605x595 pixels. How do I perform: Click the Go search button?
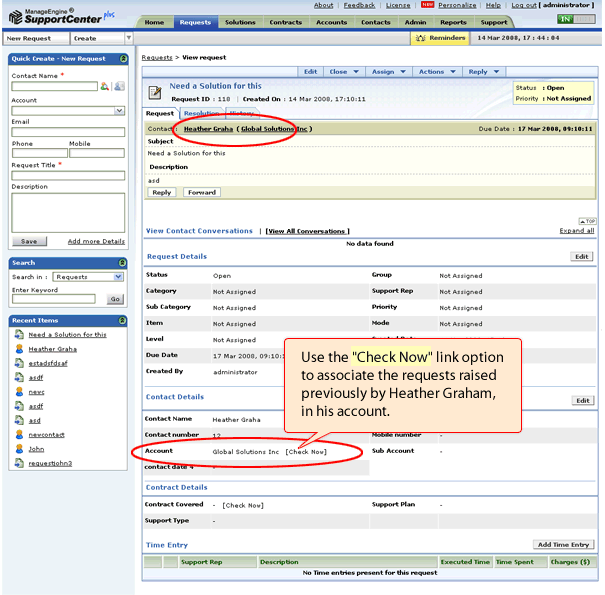115,299
